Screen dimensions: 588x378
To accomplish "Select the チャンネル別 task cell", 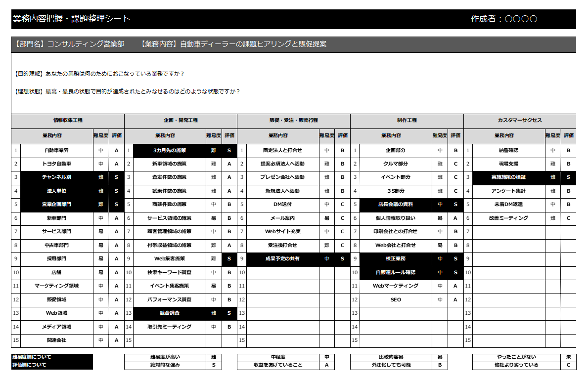I will (56, 177).
